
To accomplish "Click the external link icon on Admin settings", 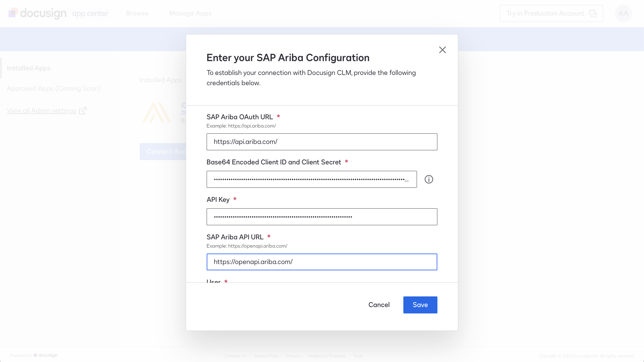I will coord(82,111).
